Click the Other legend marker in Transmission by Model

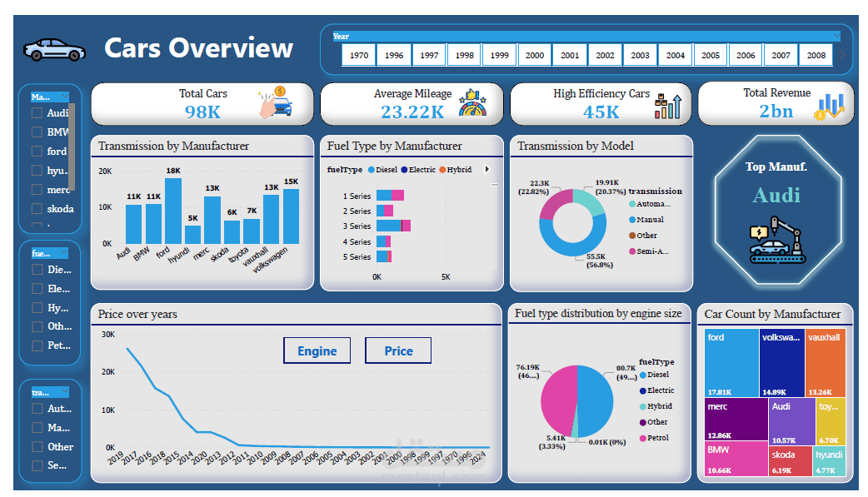click(x=632, y=236)
